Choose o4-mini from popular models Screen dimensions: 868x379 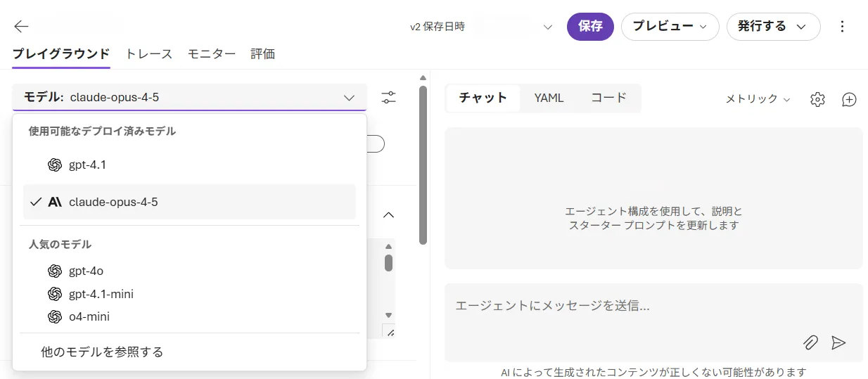point(189,316)
